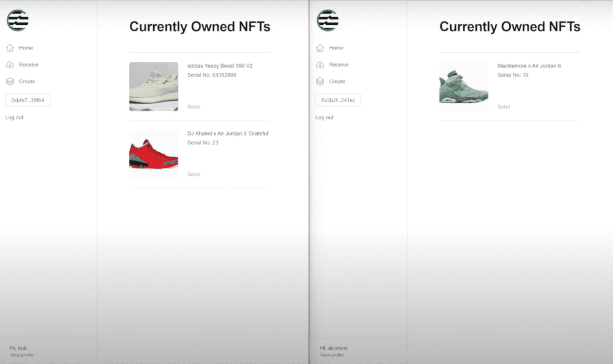Log out of alicetest's account
The height and width of the screenshot is (364, 613).
pyautogui.click(x=324, y=118)
